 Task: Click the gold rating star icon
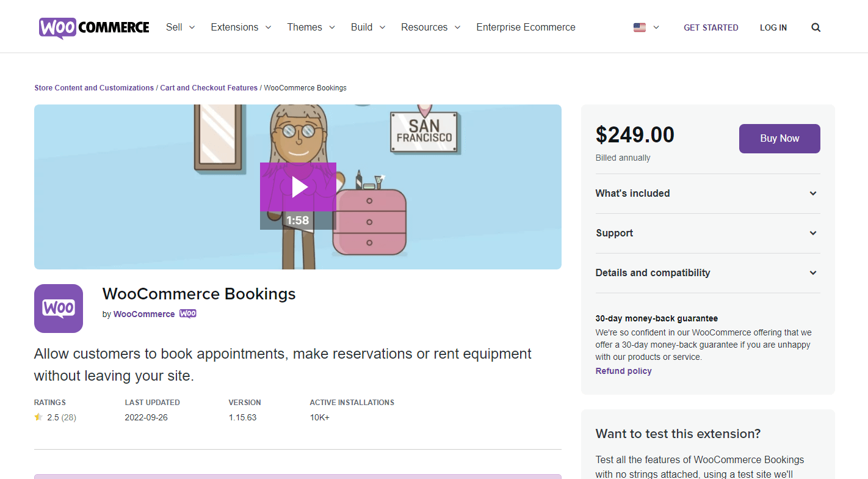coord(38,417)
